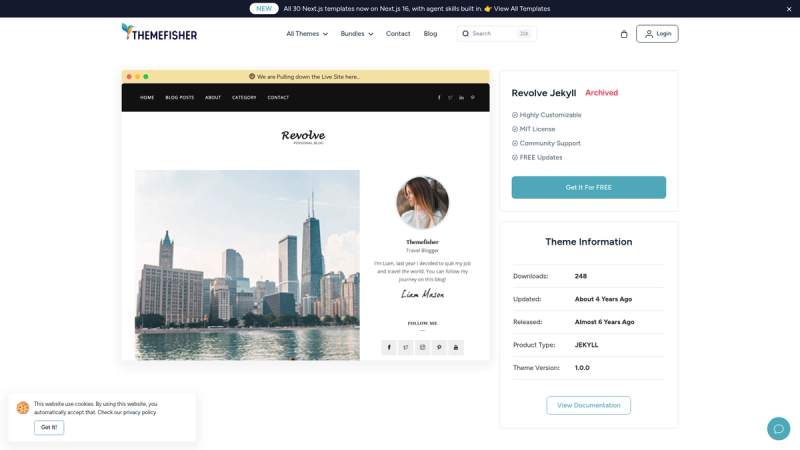Viewport: 800px width, 450px height.
Task: Click the city skyline image
Action: [247, 265]
